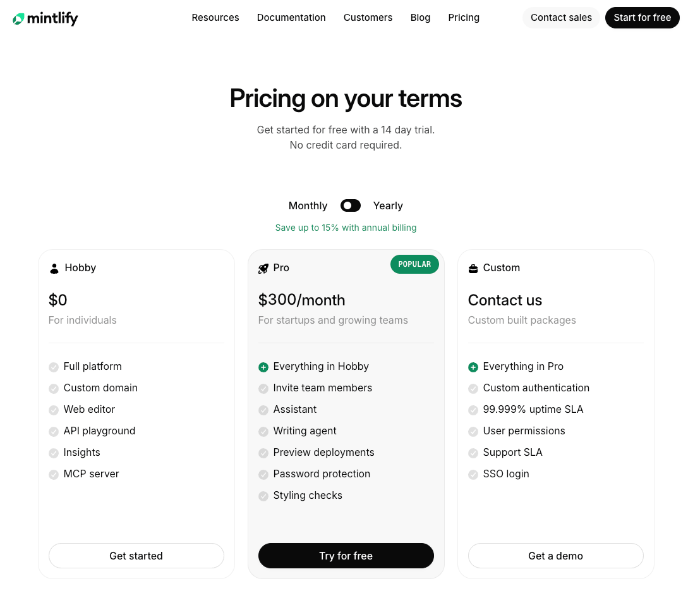This screenshot has width=700, height=593.
Task: Click the Pro plan rocket icon
Action: tap(263, 269)
